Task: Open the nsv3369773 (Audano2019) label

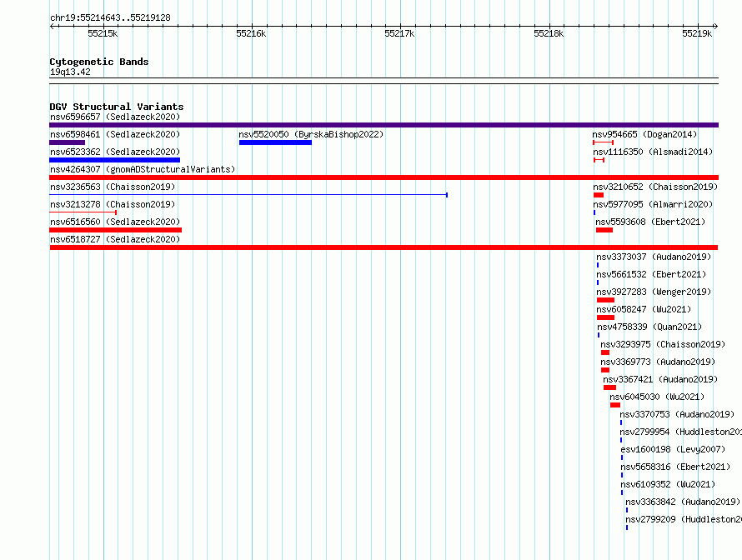Action: pos(658,362)
